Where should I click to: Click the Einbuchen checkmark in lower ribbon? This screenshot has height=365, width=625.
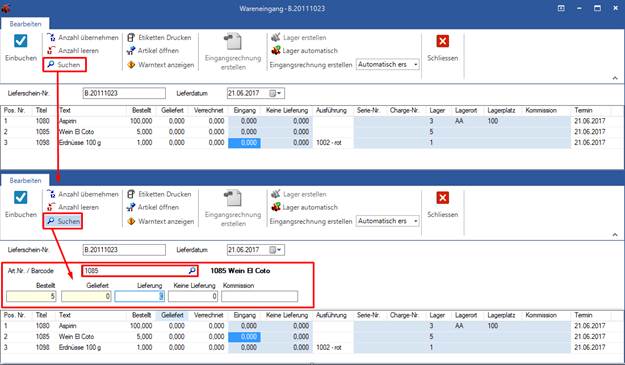pyautogui.click(x=21, y=198)
